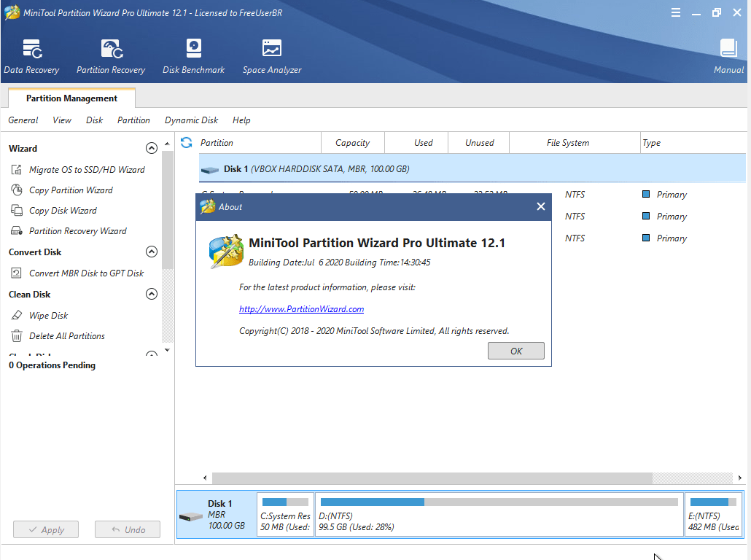Close the About dialog with X
The height and width of the screenshot is (560, 751).
(541, 206)
